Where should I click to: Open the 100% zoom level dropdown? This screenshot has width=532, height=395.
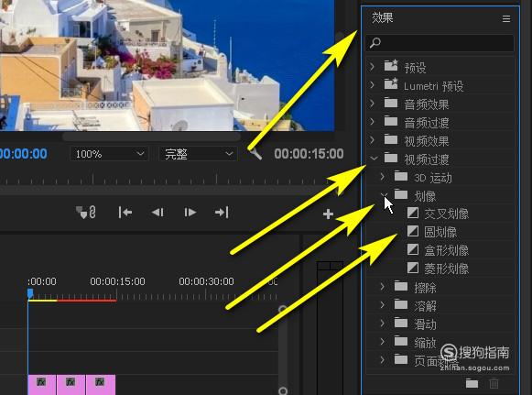pos(109,154)
